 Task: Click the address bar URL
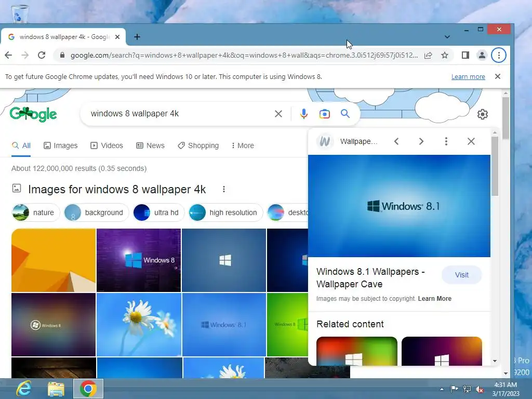pos(244,55)
